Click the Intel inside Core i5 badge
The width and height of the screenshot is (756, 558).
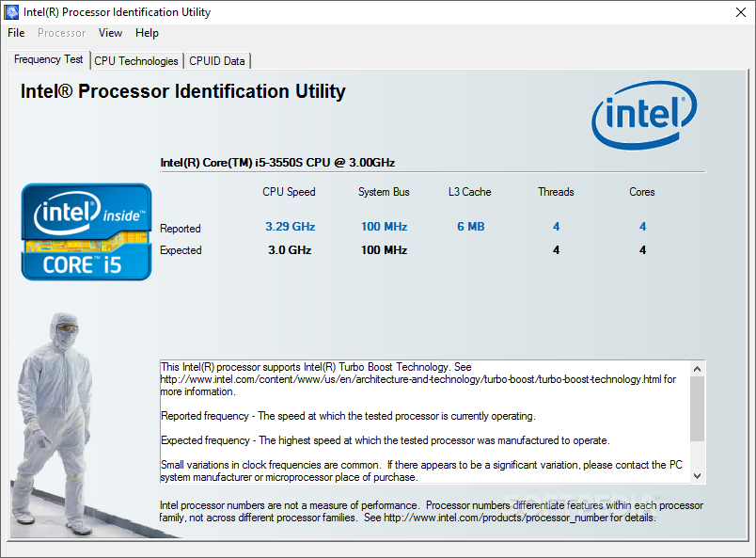(87, 231)
